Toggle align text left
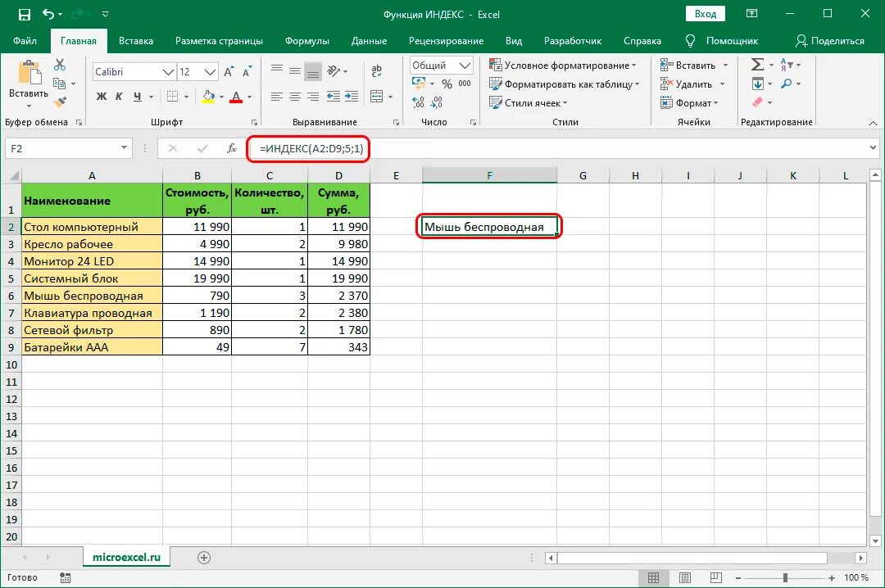 point(276,97)
